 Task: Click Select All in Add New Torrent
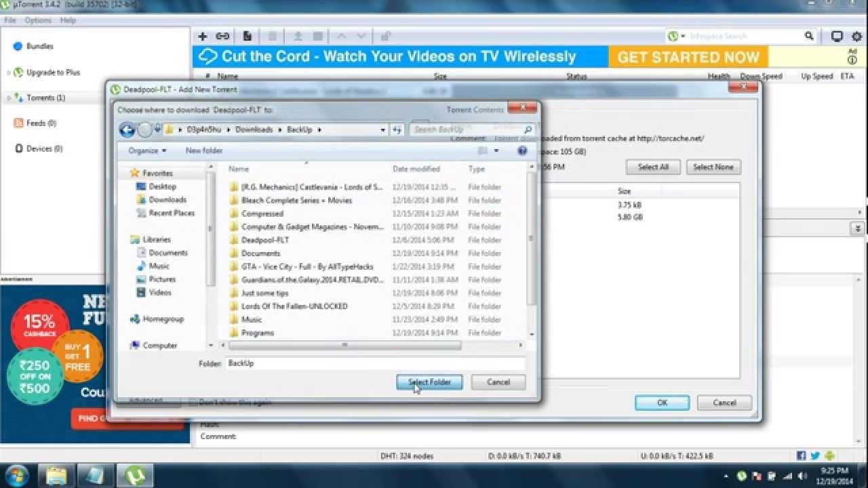(x=654, y=167)
